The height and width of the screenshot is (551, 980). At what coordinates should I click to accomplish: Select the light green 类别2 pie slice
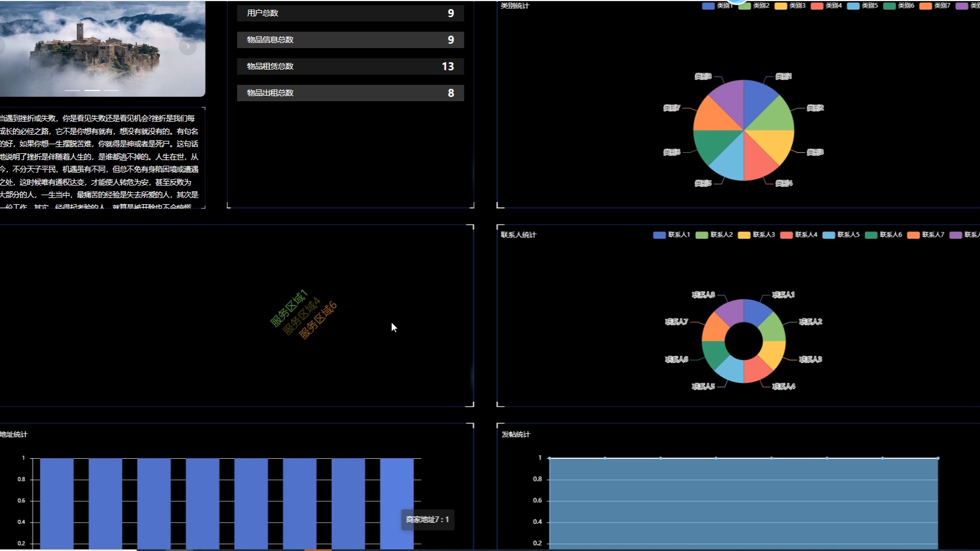coord(775,117)
